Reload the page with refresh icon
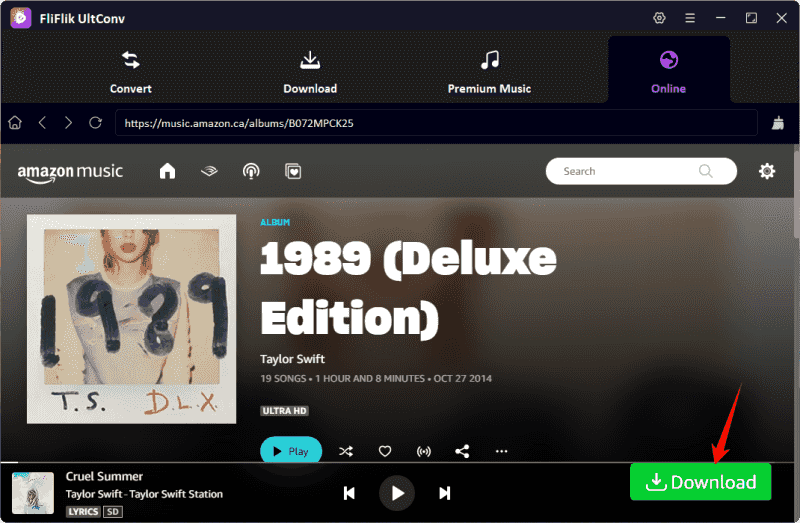The width and height of the screenshot is (800, 523). (95, 122)
